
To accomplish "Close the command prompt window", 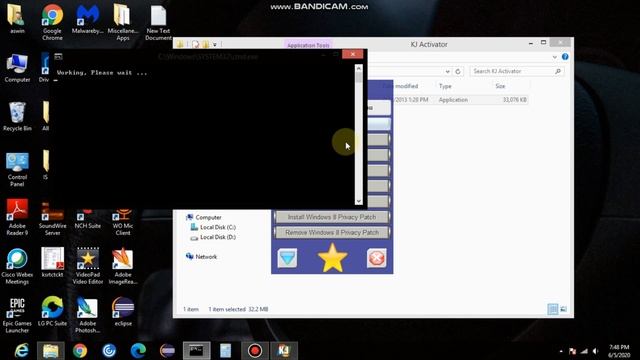I will click(353, 54).
